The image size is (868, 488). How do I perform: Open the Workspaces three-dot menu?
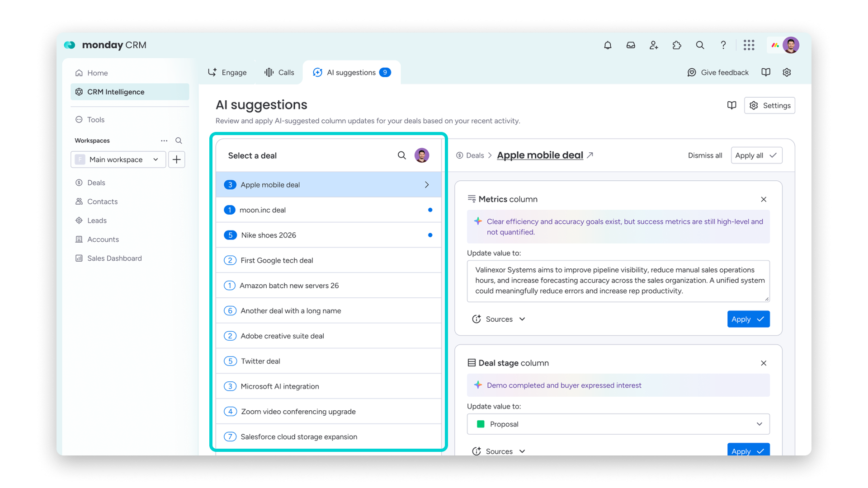164,141
